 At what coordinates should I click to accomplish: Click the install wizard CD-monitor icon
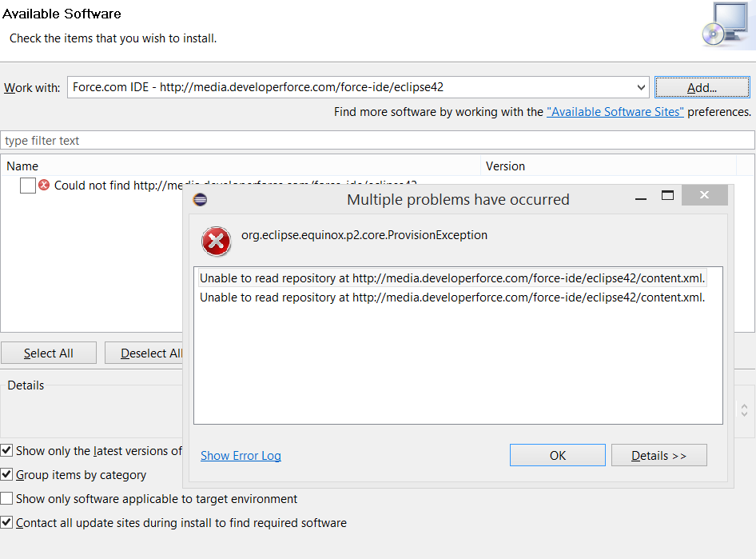tap(725, 25)
